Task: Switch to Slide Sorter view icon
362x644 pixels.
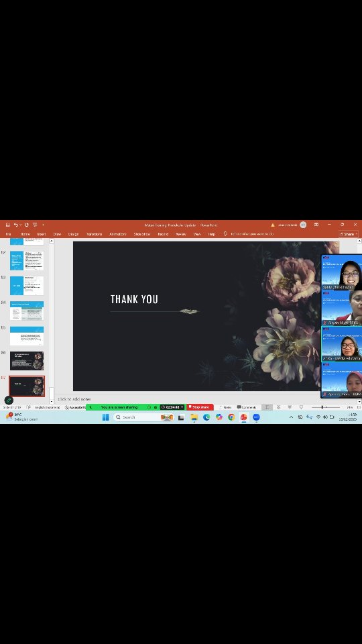Action: coord(278,407)
